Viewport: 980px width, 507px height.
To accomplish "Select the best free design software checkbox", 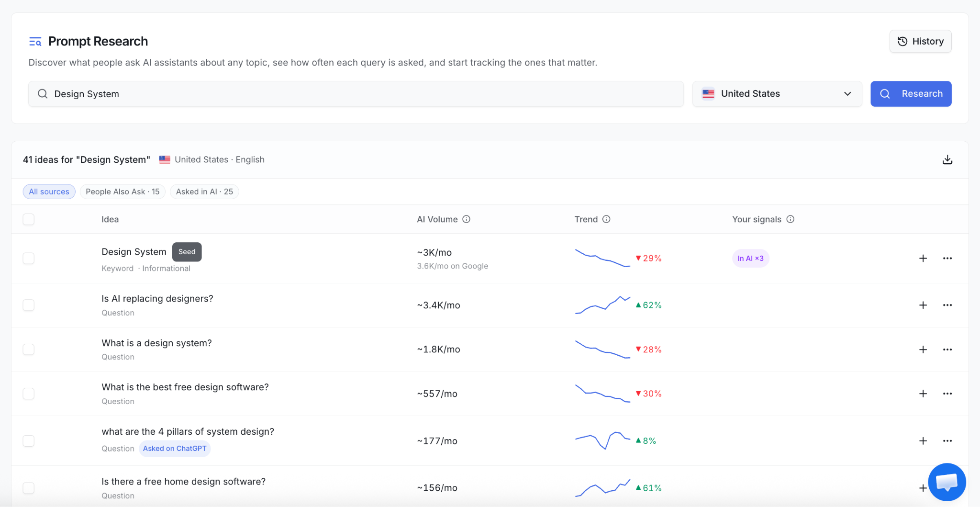I will [x=29, y=394].
